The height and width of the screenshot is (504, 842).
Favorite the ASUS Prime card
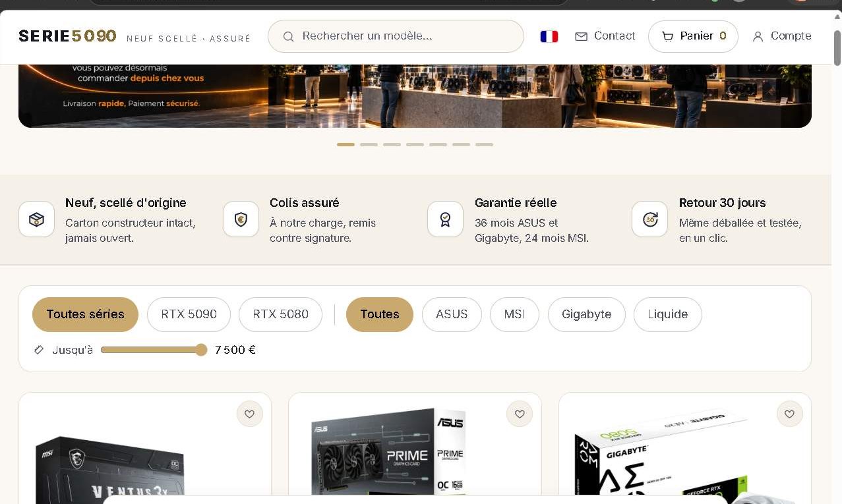point(520,414)
